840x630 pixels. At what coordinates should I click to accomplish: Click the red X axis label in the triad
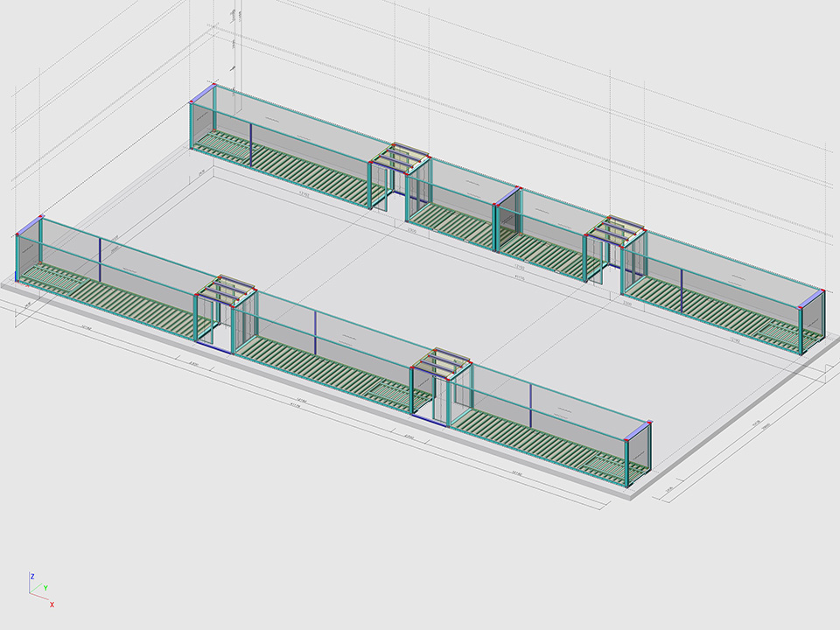[x=52, y=604]
